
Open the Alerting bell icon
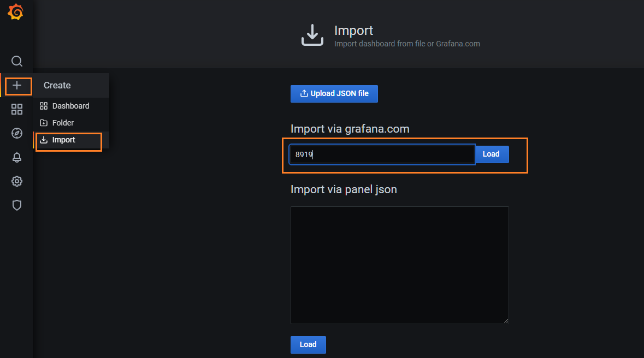[x=17, y=157]
